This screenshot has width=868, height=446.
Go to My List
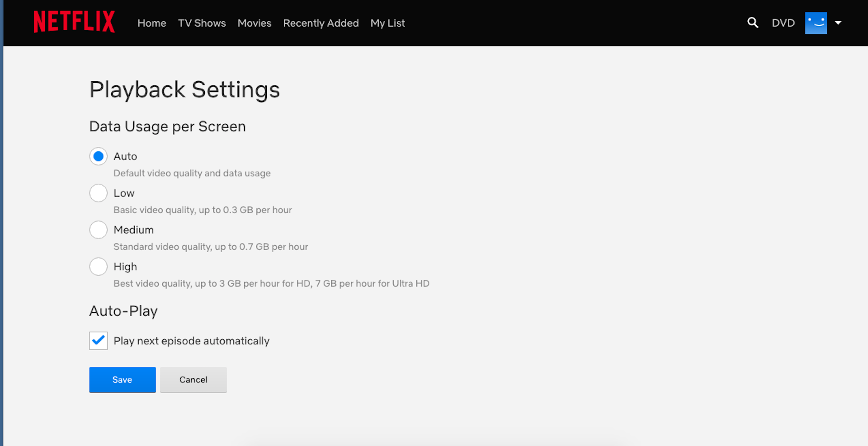(x=387, y=23)
